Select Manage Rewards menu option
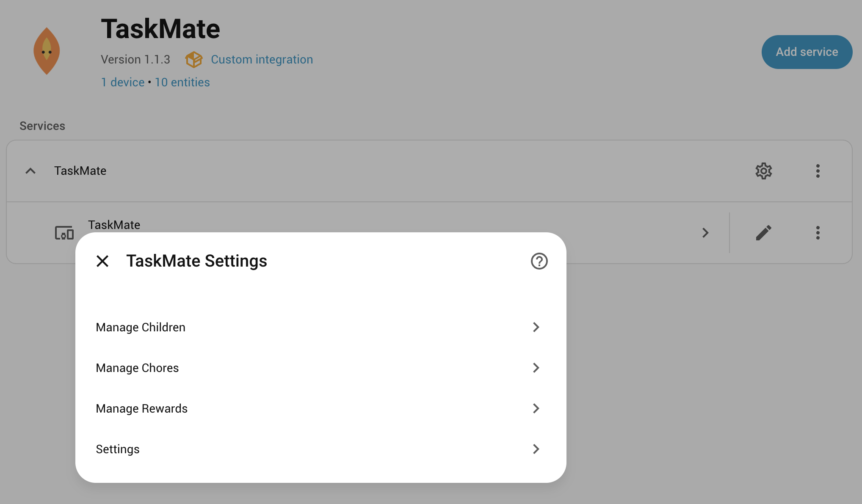 point(141,408)
